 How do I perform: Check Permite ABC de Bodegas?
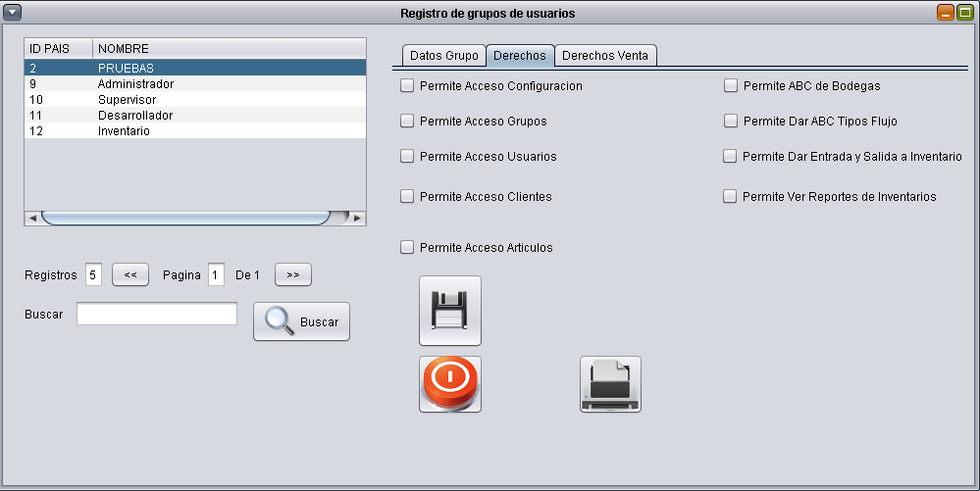pyautogui.click(x=731, y=86)
